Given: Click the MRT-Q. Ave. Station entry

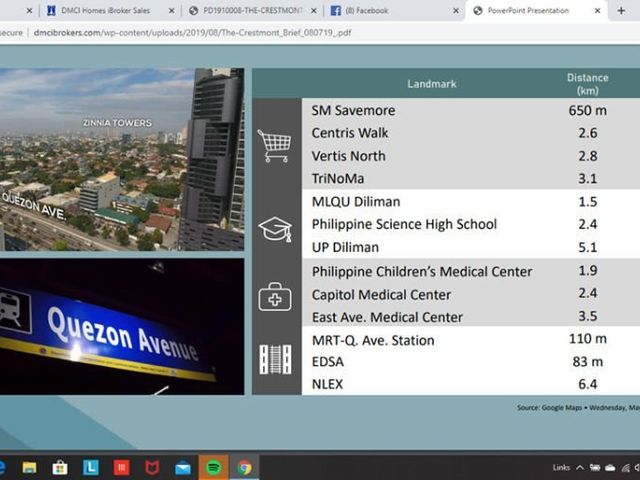Looking at the screenshot, I should [x=373, y=340].
